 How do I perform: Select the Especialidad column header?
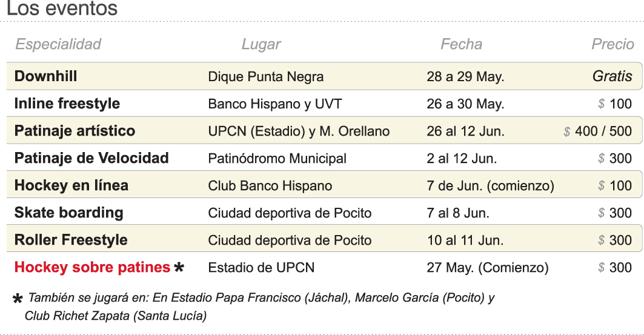(x=58, y=44)
